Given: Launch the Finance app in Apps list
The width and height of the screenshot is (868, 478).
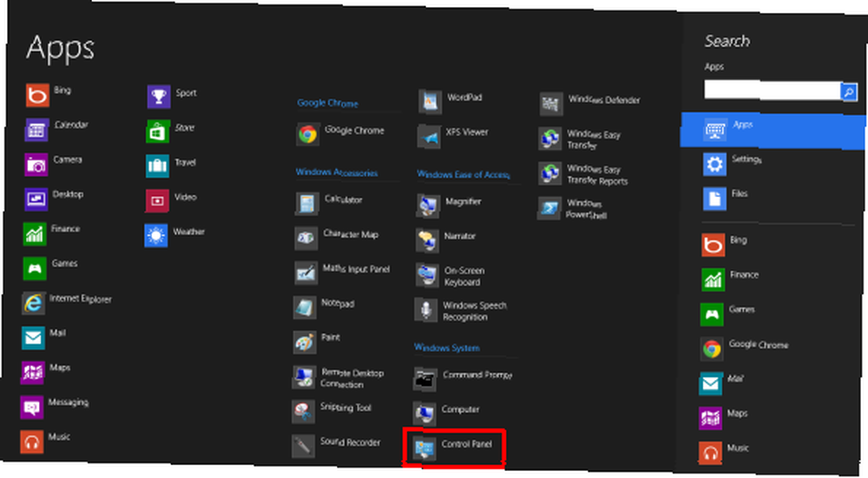Looking at the screenshot, I should 51,232.
